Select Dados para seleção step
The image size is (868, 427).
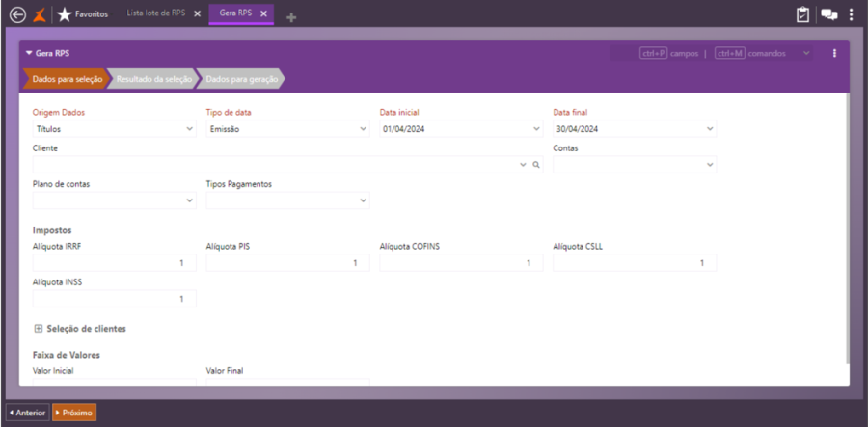[x=67, y=79]
